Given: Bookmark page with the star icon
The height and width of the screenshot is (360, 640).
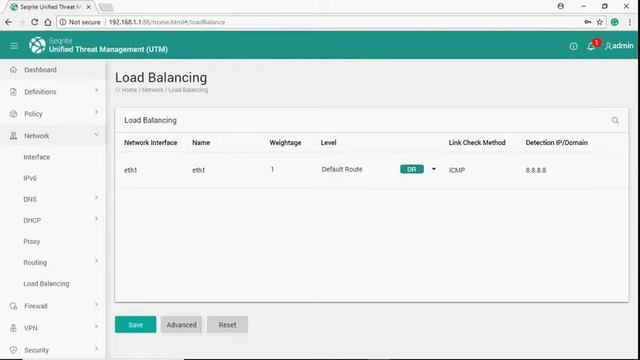Looking at the screenshot, I should click(600, 22).
